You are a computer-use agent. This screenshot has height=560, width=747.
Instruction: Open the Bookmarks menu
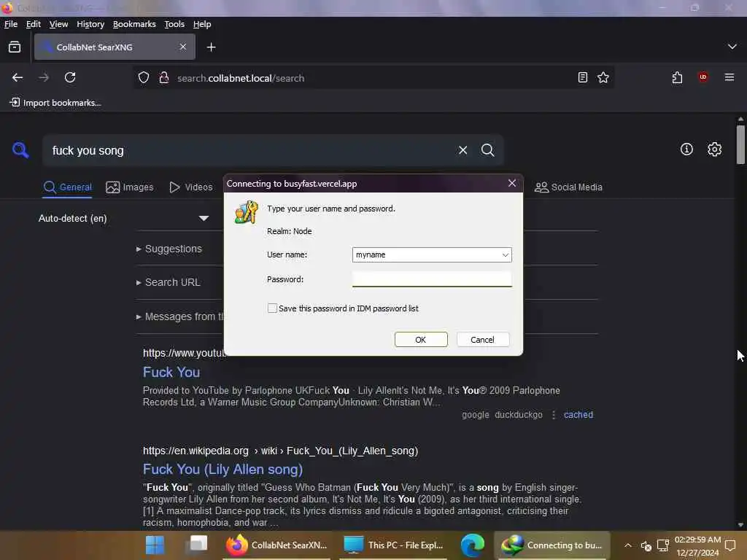point(134,24)
